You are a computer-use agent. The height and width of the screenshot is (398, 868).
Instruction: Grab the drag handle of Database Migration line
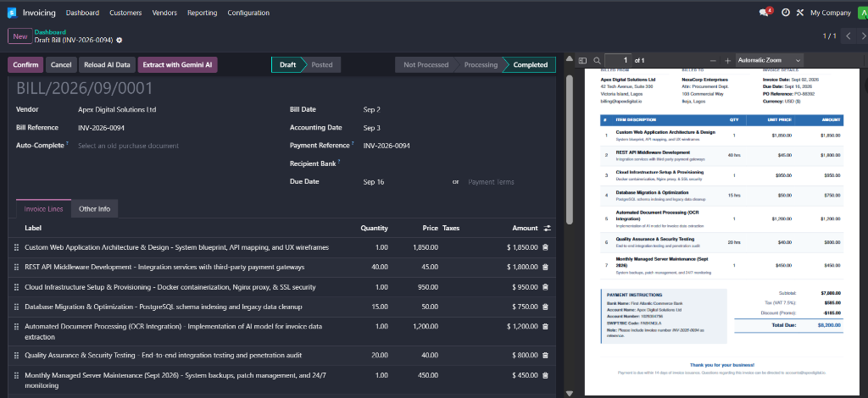click(x=16, y=307)
